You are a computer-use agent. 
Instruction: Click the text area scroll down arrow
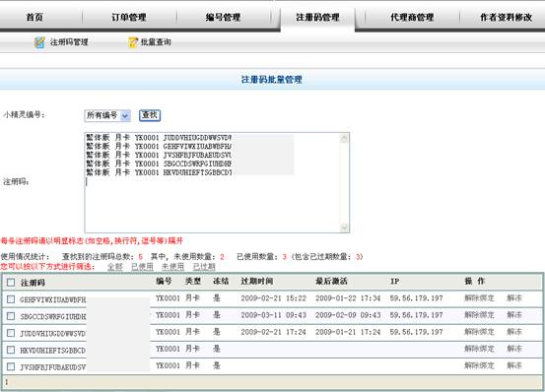pos(344,228)
